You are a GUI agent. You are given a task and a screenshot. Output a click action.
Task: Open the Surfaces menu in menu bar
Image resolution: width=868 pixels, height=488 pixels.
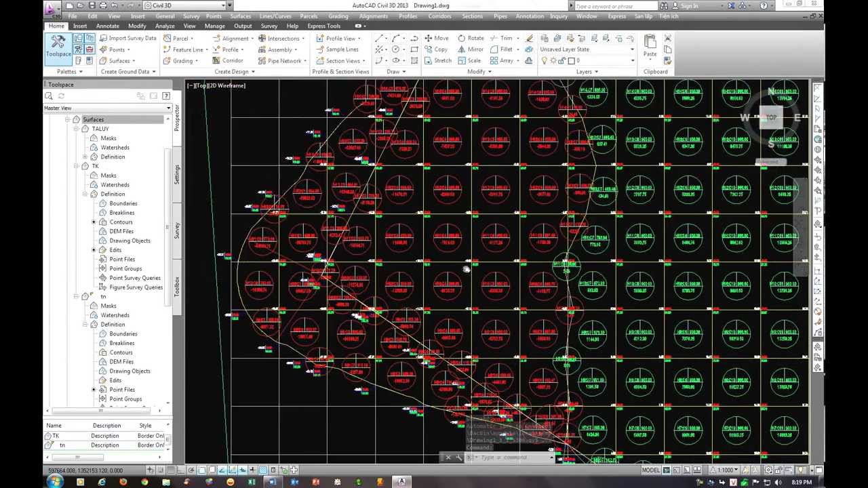(x=240, y=16)
